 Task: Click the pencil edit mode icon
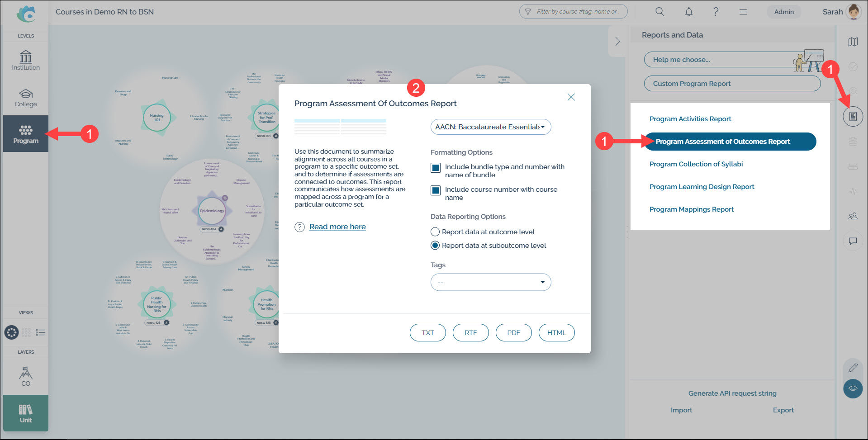point(853,368)
